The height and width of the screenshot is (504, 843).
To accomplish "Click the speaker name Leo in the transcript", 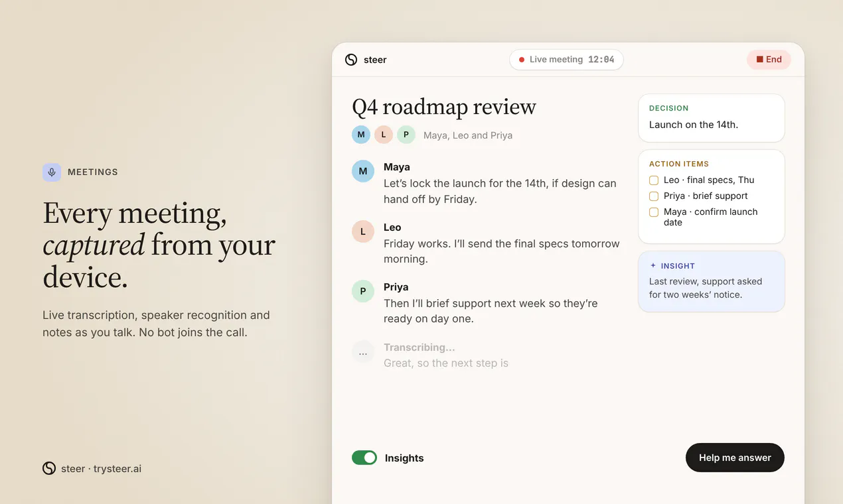I will tap(392, 227).
